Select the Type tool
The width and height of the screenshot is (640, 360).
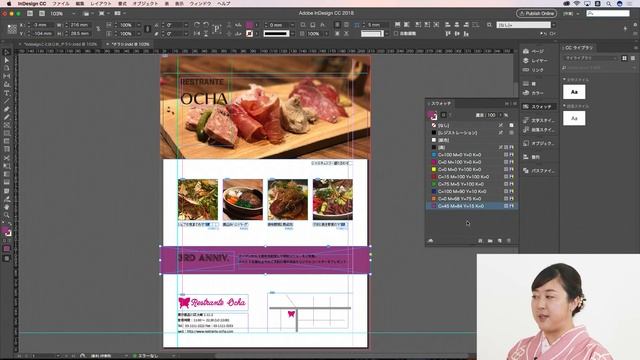(x=7, y=93)
